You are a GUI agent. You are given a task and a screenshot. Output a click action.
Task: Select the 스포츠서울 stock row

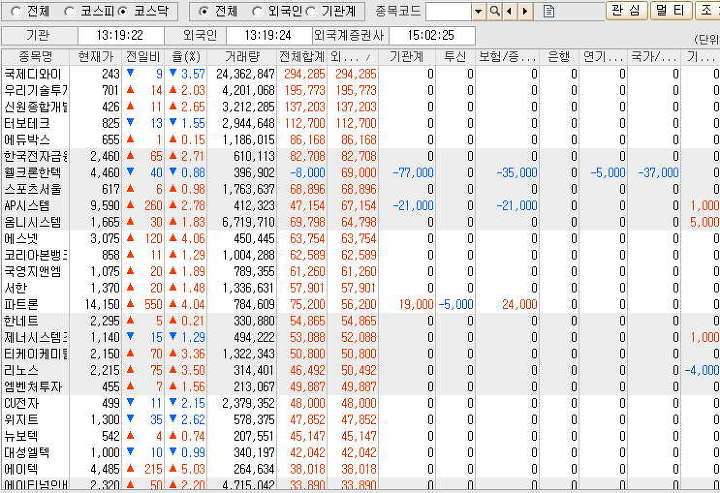click(x=360, y=189)
